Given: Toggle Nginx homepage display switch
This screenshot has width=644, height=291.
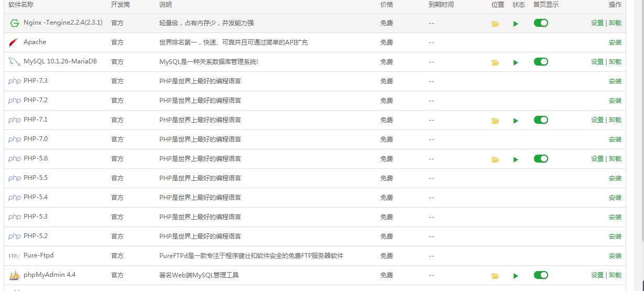Looking at the screenshot, I should [541, 23].
